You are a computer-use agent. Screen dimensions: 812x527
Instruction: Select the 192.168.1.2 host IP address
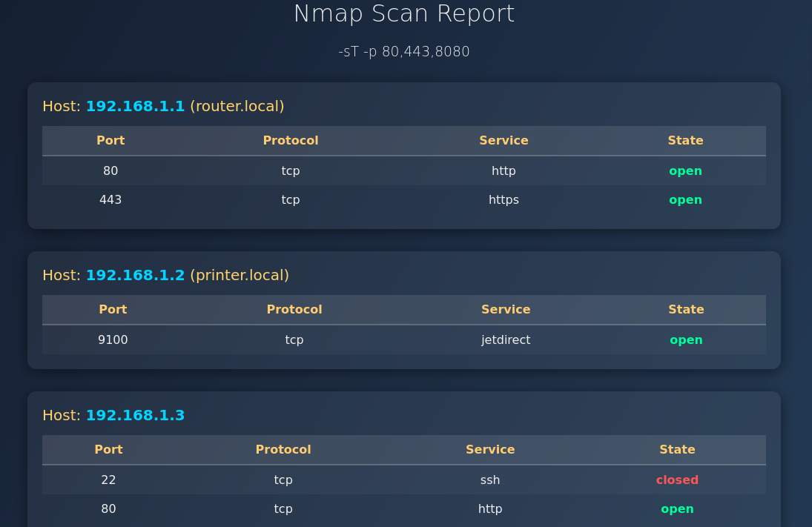pos(135,275)
